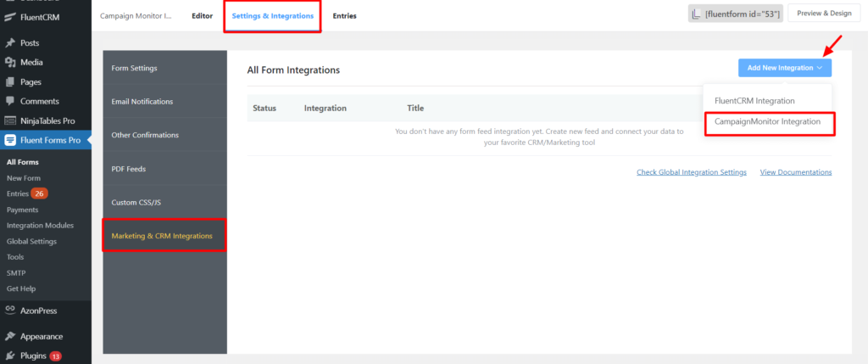The height and width of the screenshot is (364, 868).
Task: Click the Fluent Forms Pro icon
Action: coord(10,140)
